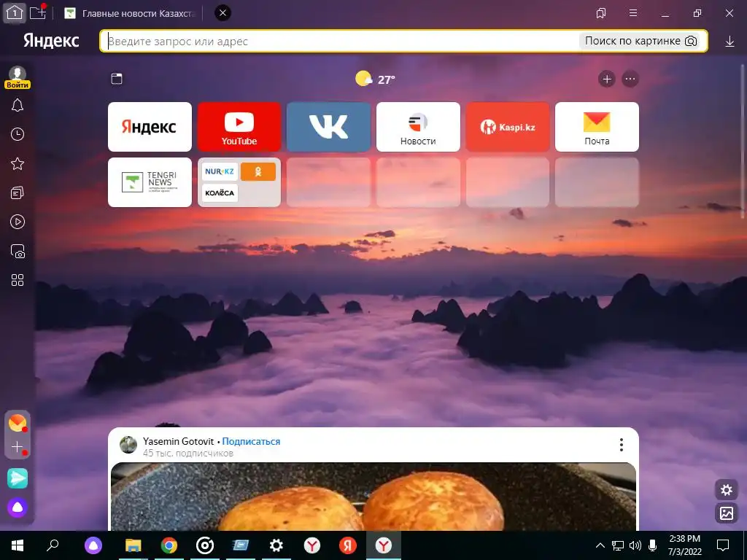Close the current tab with the X button

[222, 13]
